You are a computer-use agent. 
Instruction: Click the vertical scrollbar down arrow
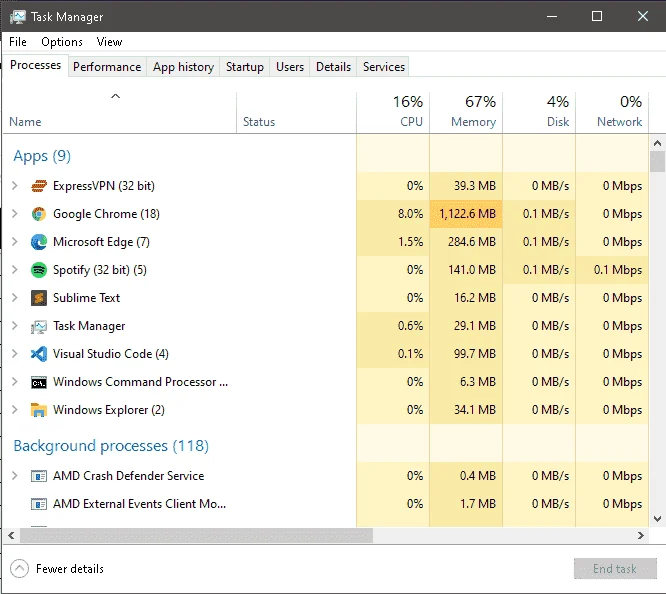pyautogui.click(x=657, y=519)
